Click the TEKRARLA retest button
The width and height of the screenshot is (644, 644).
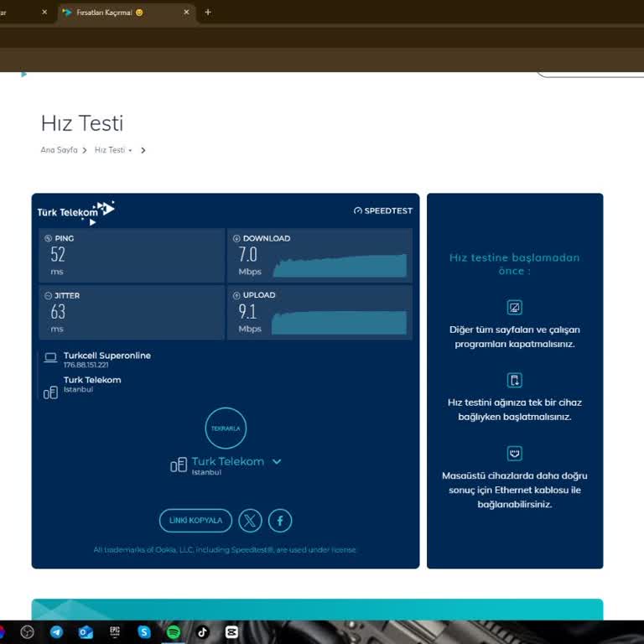[x=226, y=428]
